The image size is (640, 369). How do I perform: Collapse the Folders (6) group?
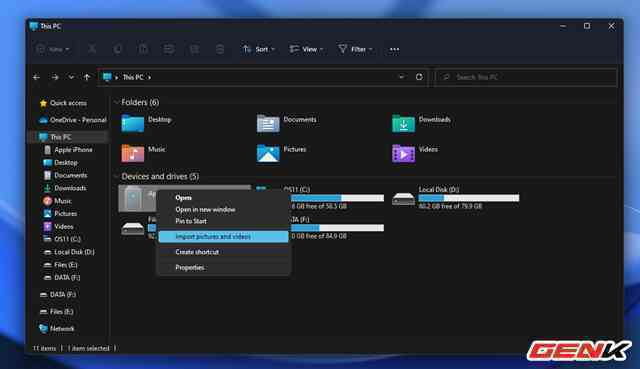point(116,102)
